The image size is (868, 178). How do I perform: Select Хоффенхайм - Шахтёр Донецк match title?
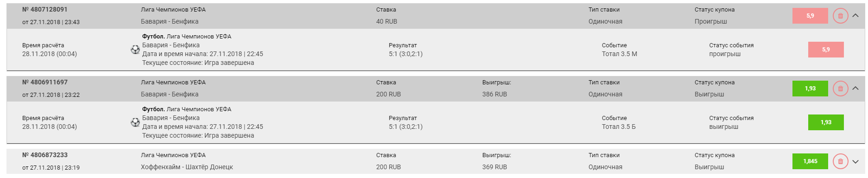187,167
